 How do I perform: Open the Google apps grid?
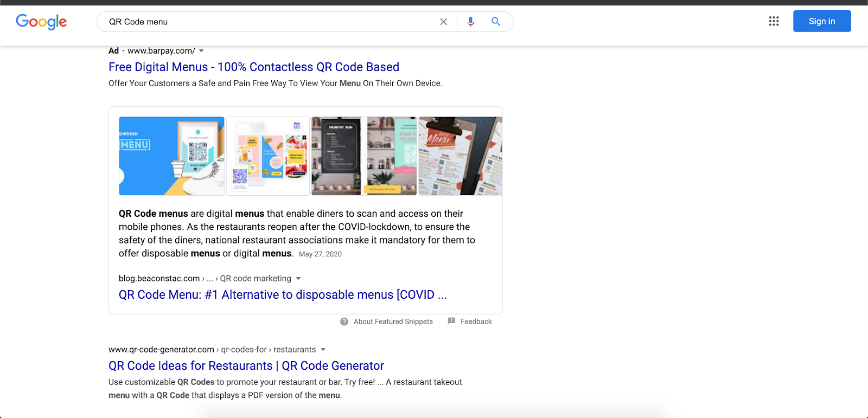point(774,21)
